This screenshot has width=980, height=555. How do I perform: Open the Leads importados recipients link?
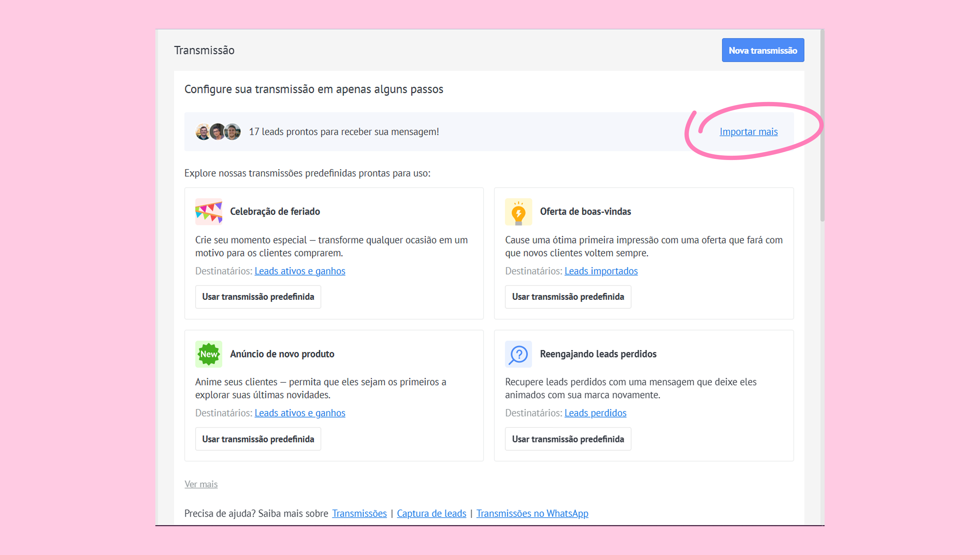coord(601,271)
